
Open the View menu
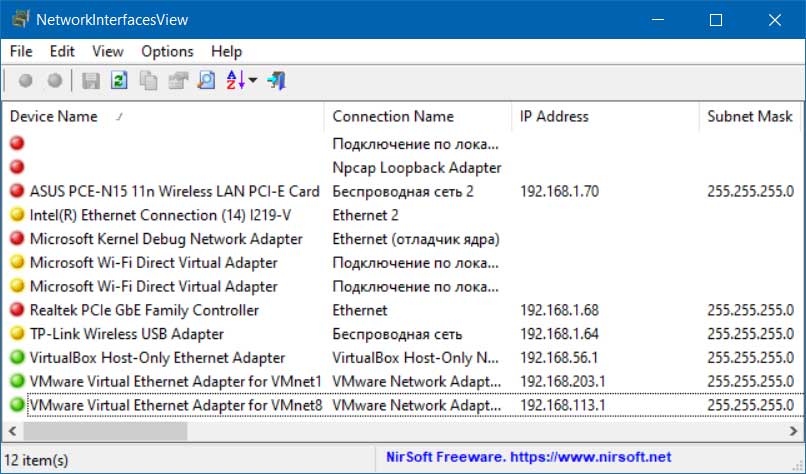click(x=107, y=51)
